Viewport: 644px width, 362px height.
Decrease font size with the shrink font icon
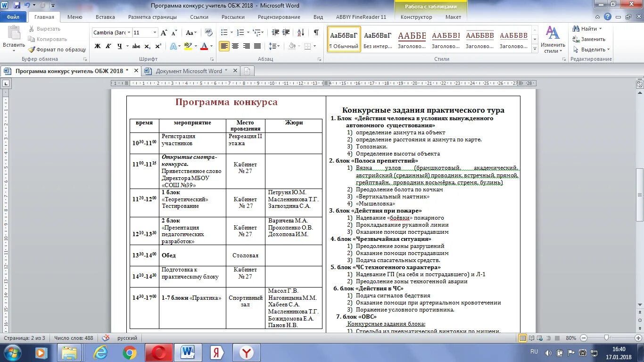(174, 33)
